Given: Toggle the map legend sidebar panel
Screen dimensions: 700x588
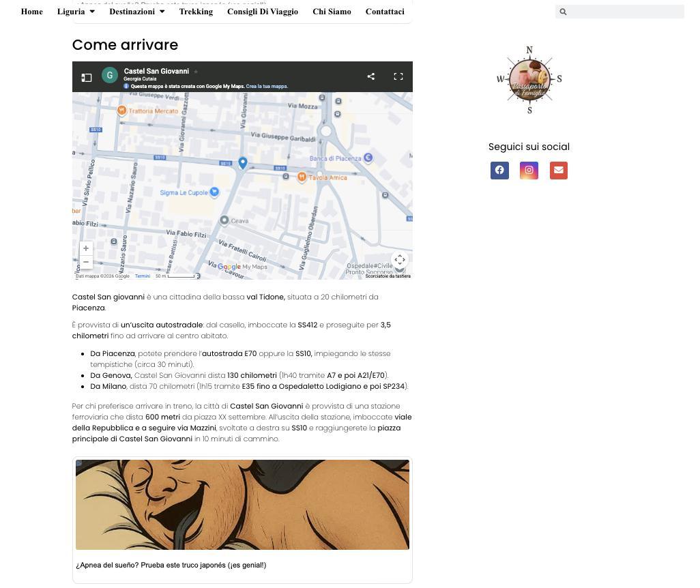Looking at the screenshot, I should point(87,78).
